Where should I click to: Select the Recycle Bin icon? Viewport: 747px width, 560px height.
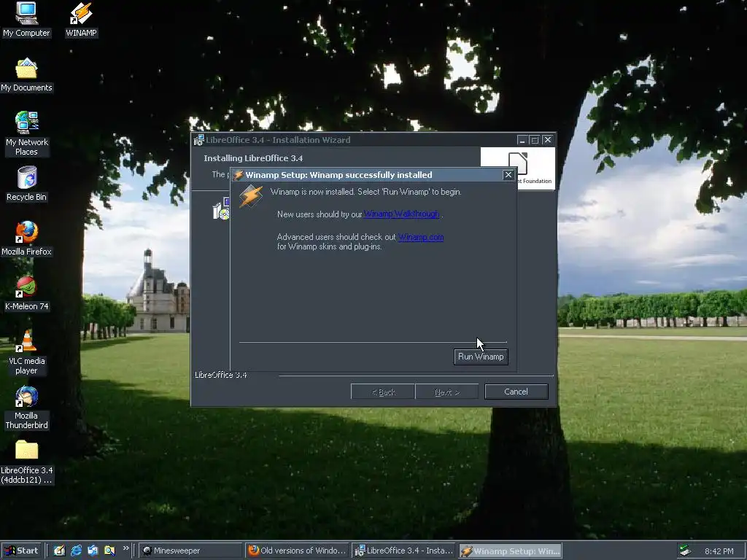tap(26, 184)
